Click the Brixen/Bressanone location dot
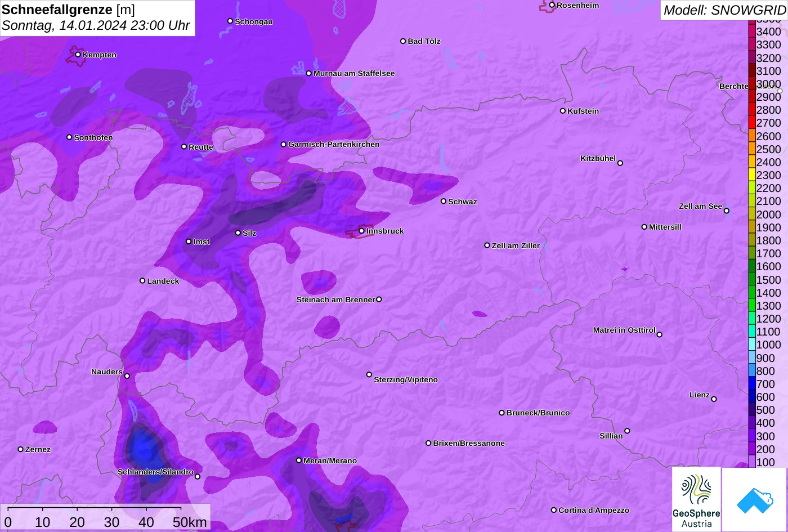The height and width of the screenshot is (532, 788). [x=428, y=443]
